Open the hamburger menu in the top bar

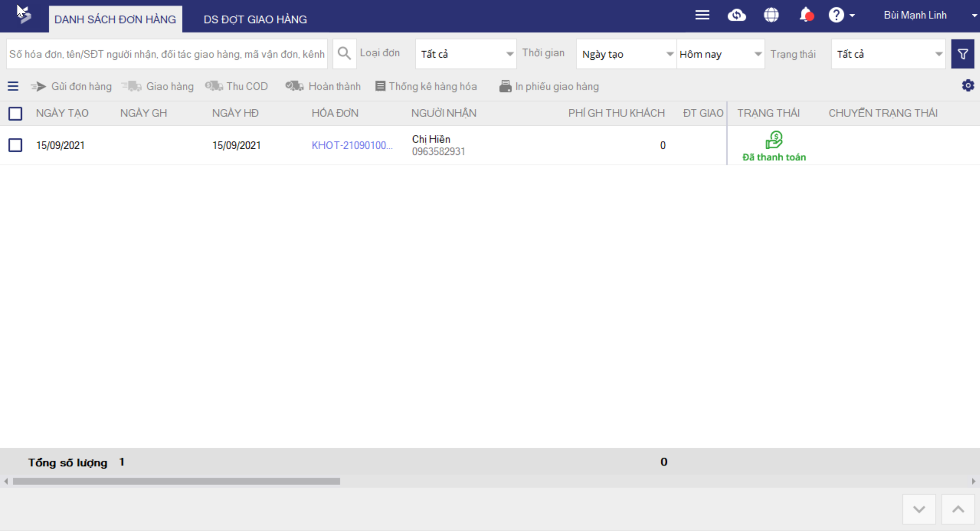pos(702,15)
